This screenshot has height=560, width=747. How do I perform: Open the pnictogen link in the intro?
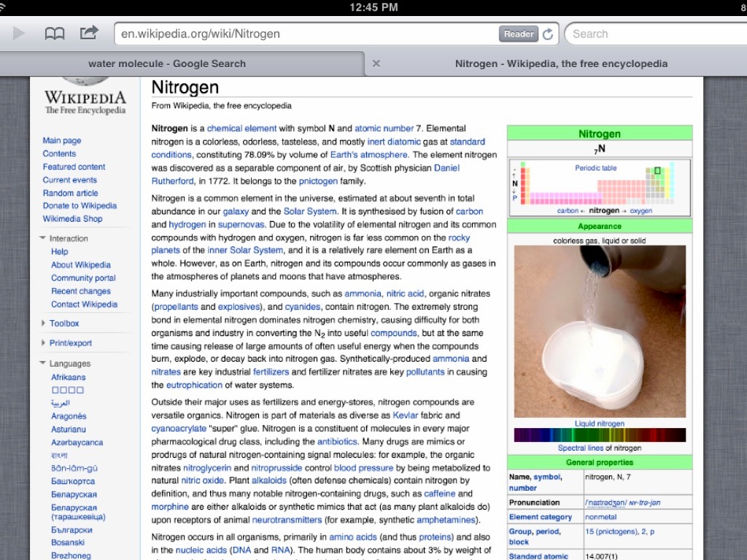pos(318,181)
